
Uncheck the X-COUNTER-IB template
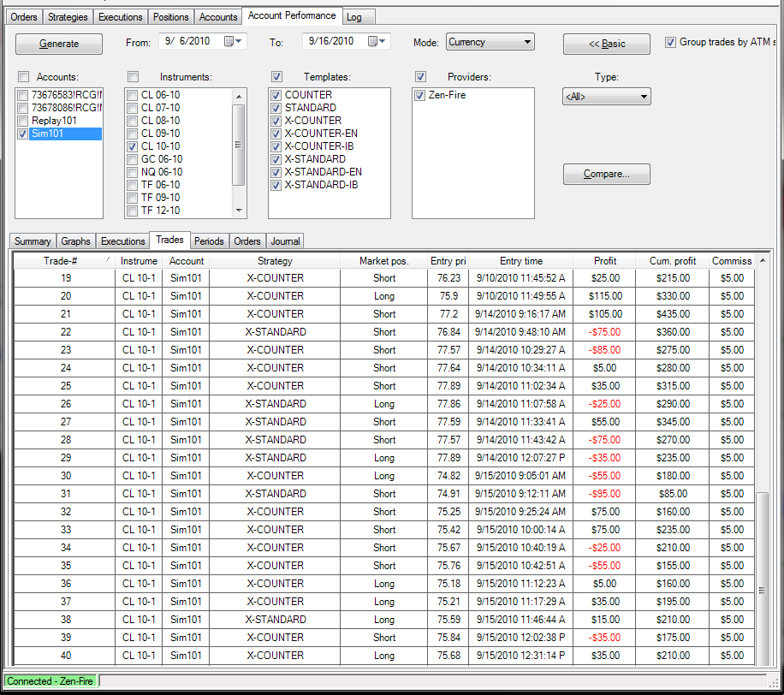click(x=276, y=146)
